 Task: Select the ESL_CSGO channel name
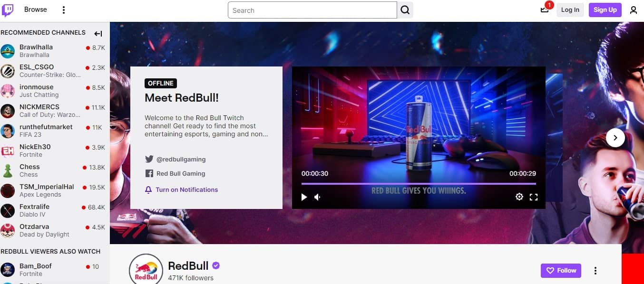tap(37, 67)
